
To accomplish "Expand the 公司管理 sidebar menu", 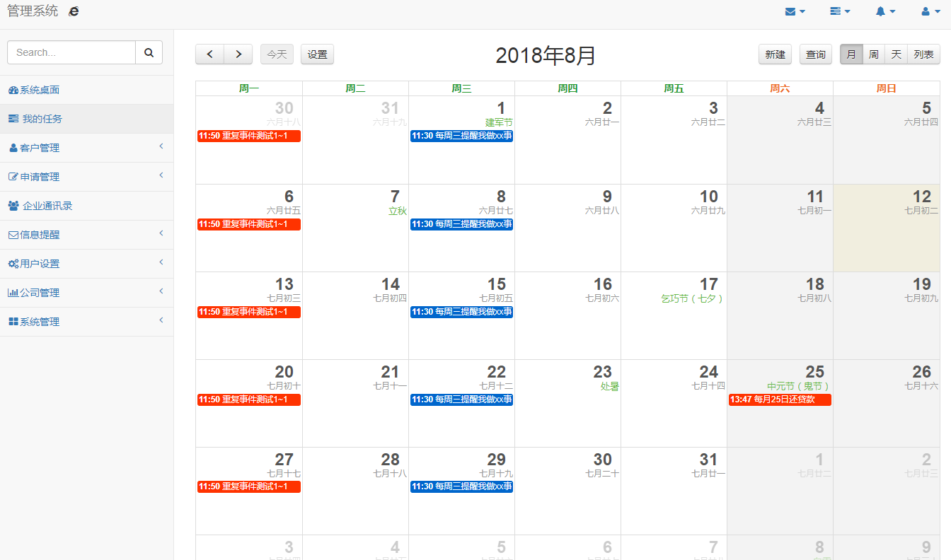I will click(x=86, y=293).
